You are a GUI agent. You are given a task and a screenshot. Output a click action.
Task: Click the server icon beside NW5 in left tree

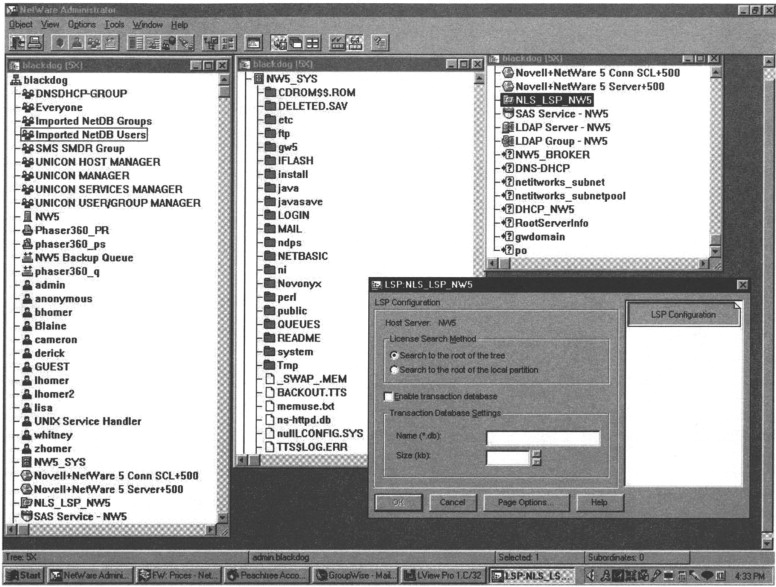[28, 217]
